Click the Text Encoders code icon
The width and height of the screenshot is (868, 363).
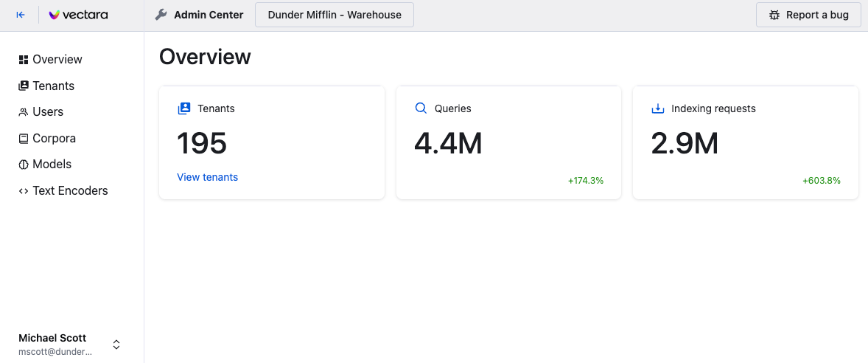[x=24, y=191]
